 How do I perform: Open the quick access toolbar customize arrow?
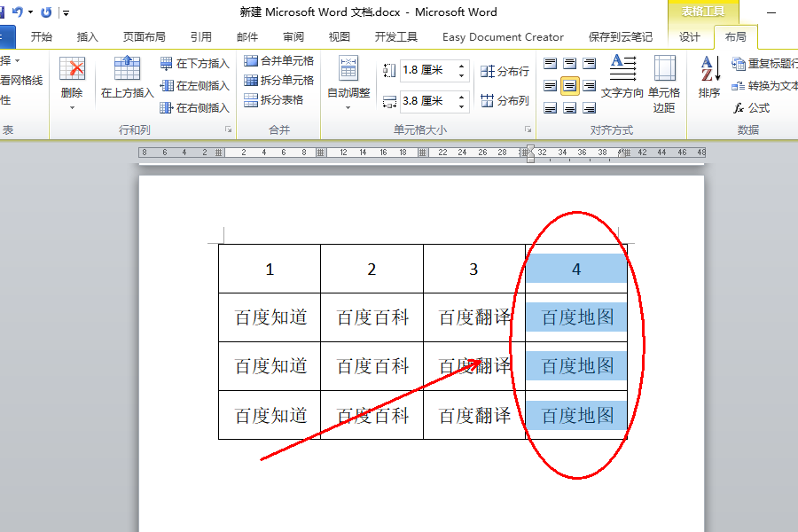click(x=66, y=12)
